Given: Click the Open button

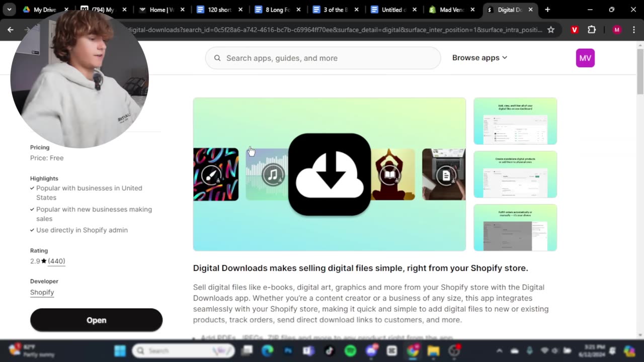Looking at the screenshot, I should tap(96, 320).
